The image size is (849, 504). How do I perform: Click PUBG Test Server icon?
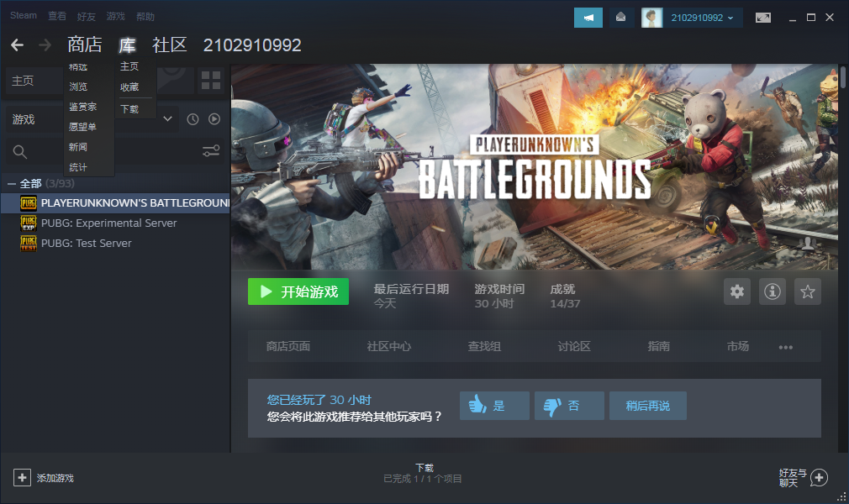pos(28,243)
